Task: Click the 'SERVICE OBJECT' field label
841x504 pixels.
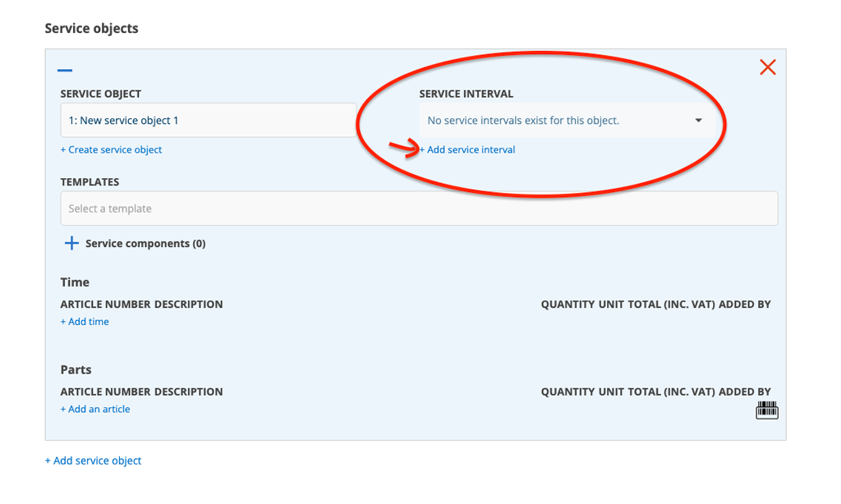Action: coord(100,94)
